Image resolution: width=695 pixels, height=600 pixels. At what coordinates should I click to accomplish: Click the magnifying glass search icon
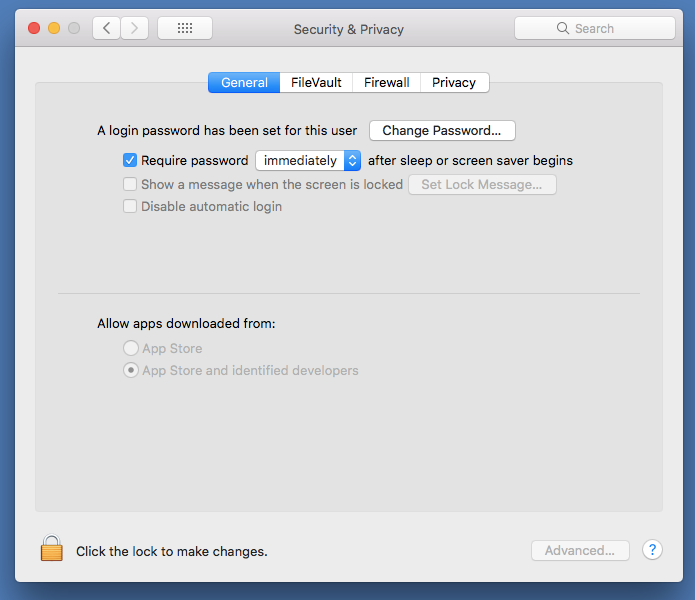563,29
